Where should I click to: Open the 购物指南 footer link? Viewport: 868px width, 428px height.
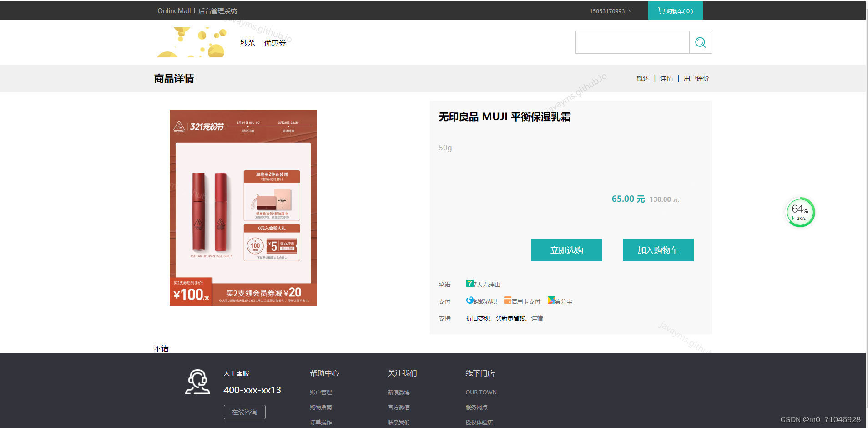[x=321, y=407]
